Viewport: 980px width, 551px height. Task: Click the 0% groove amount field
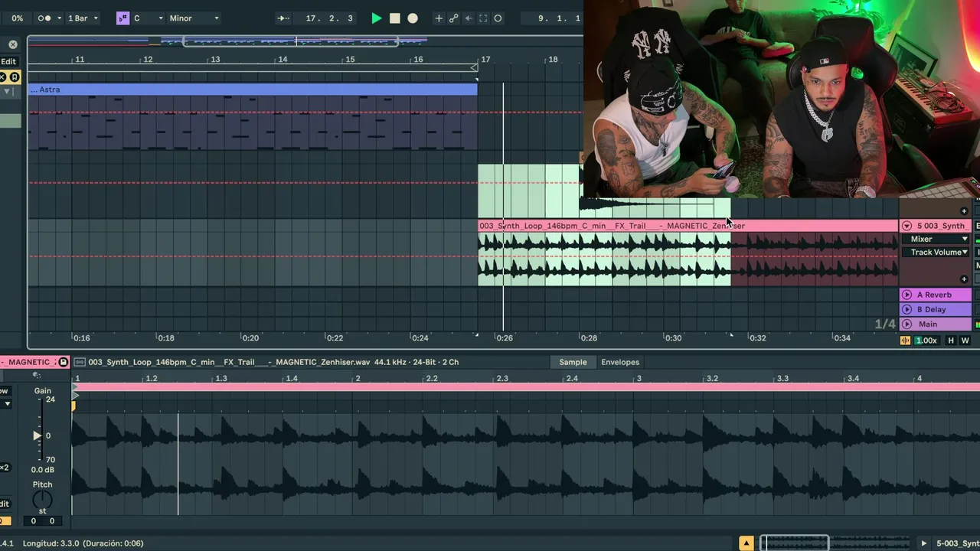pyautogui.click(x=17, y=18)
